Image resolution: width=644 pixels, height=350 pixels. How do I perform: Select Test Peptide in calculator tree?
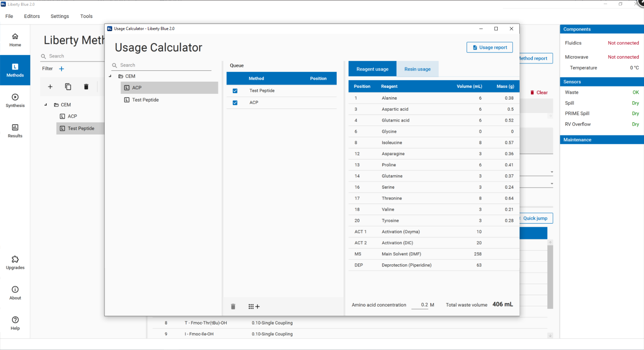pos(169,100)
